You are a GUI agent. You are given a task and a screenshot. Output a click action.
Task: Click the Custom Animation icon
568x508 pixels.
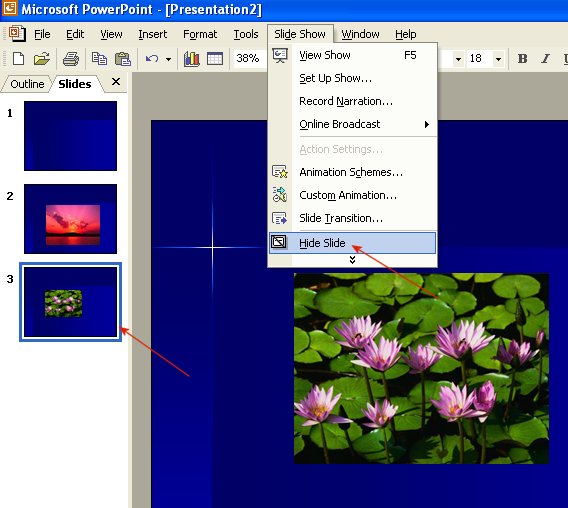pos(280,195)
